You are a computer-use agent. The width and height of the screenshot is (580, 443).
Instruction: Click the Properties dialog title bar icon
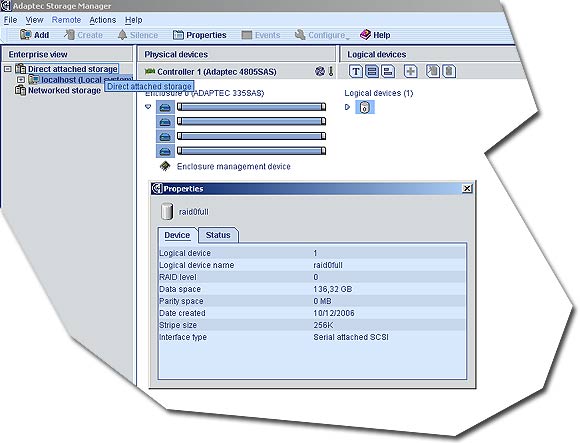click(x=157, y=189)
